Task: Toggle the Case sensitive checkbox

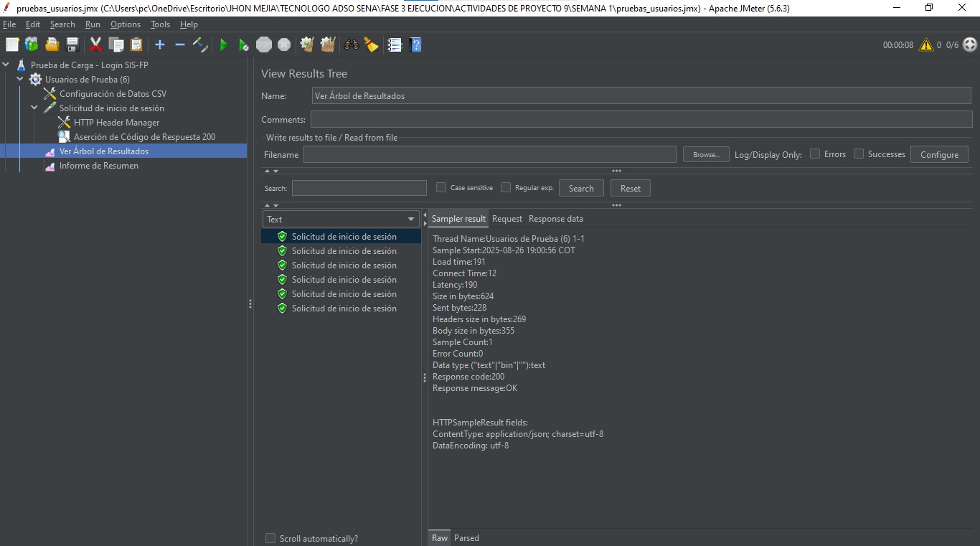Action: point(441,187)
